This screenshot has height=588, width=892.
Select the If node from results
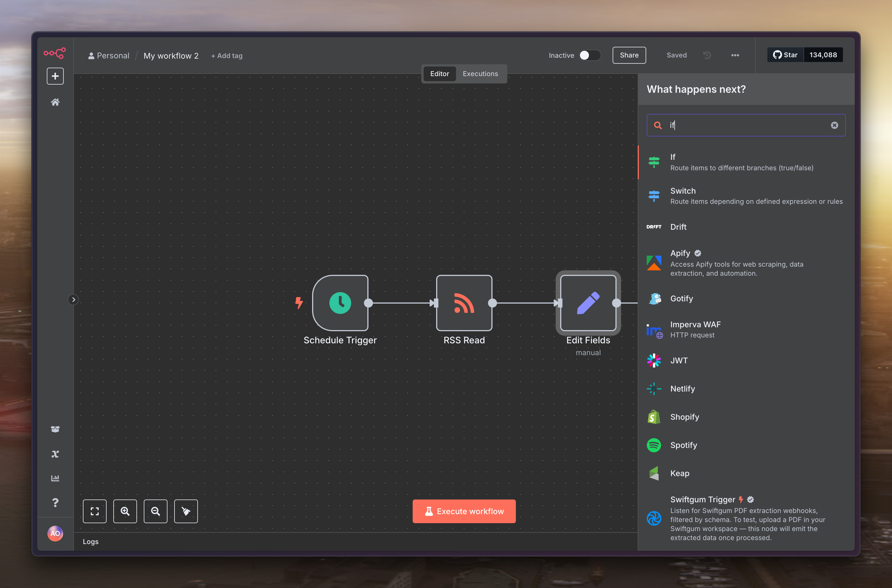741,162
